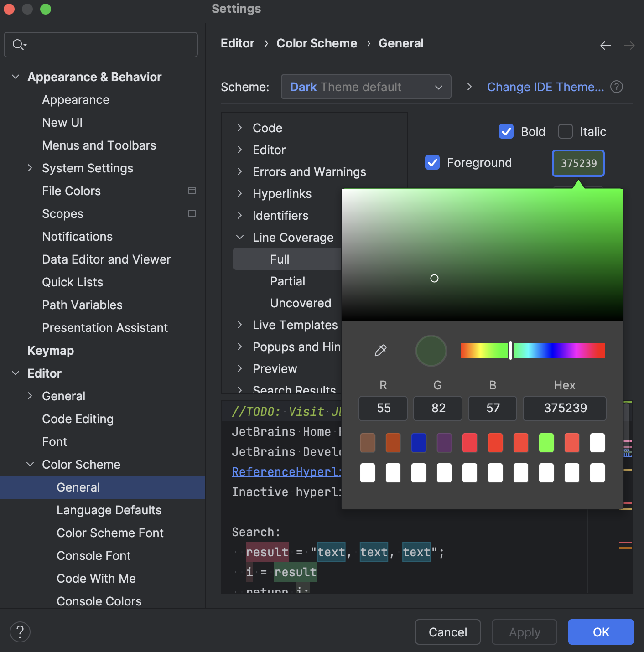This screenshot has width=644, height=652.
Task: Click the help question mark at bottom left
Action: [x=20, y=632]
